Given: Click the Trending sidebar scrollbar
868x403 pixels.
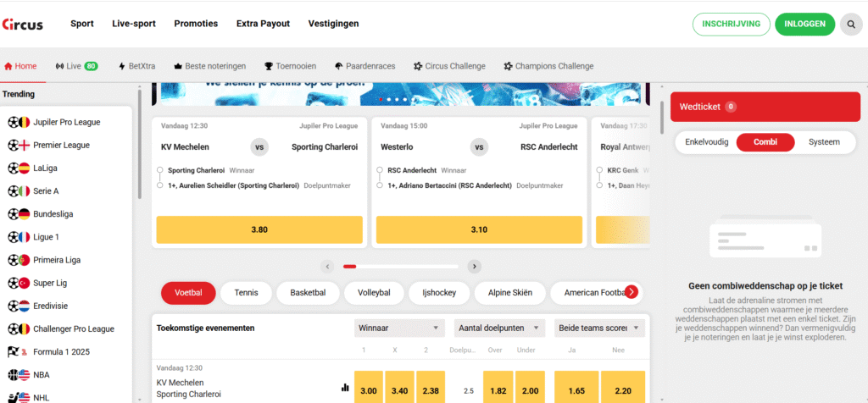Looking at the screenshot, I should coord(140,144).
